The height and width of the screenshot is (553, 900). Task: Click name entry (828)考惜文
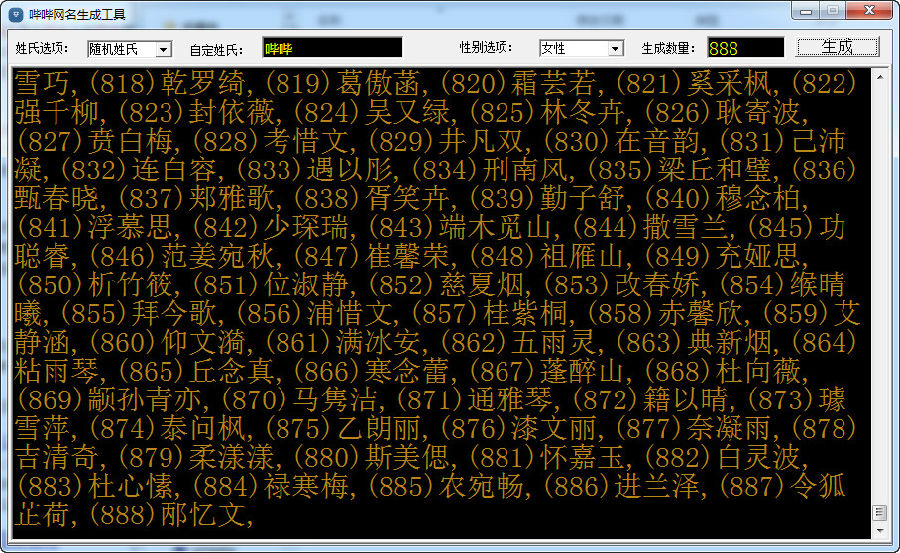[x=271, y=141]
